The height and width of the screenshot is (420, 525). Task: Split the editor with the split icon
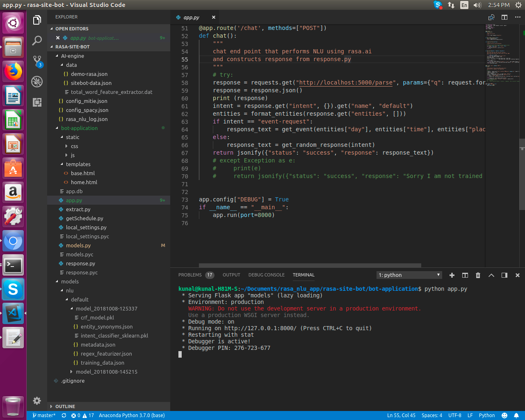pos(504,17)
